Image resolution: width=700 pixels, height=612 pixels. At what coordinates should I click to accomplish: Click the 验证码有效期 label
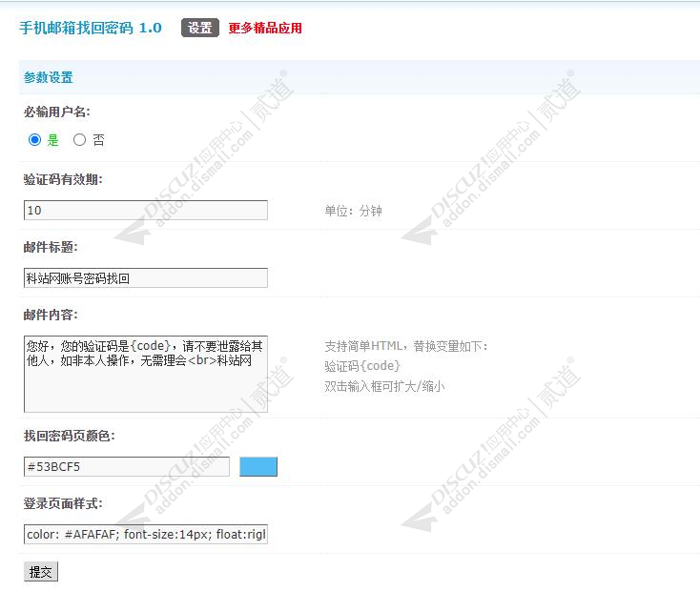63,179
